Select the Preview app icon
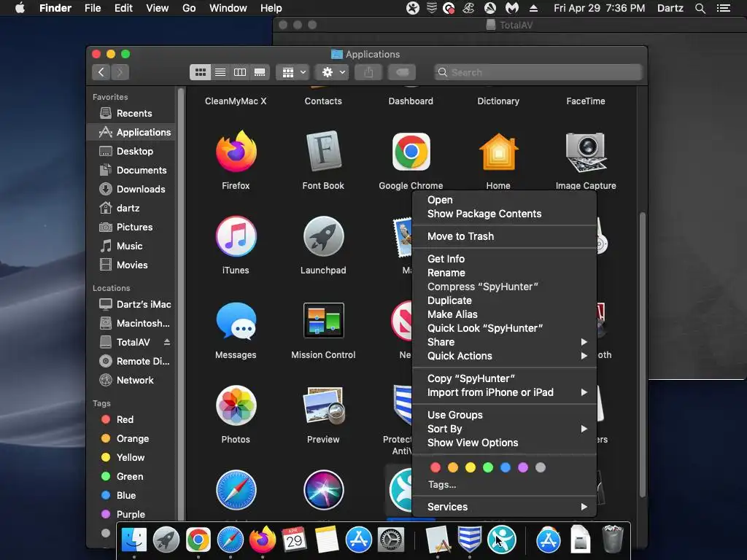 click(323, 405)
